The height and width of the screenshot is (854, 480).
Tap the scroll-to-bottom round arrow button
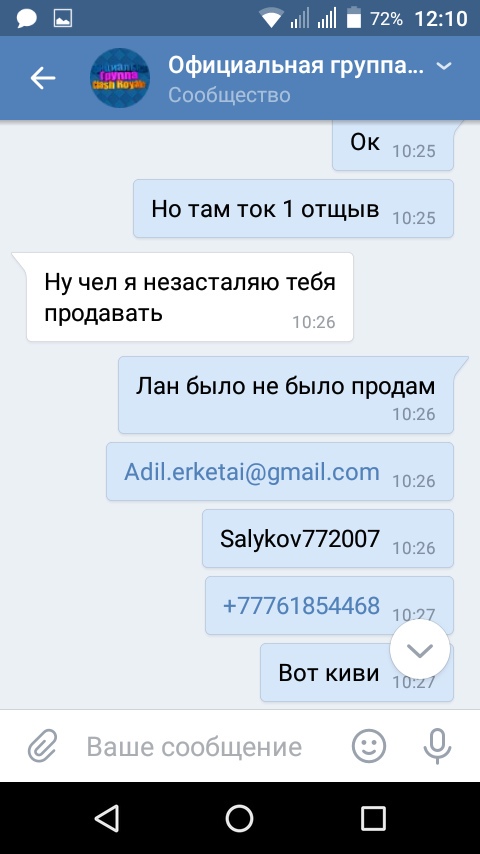tap(420, 649)
